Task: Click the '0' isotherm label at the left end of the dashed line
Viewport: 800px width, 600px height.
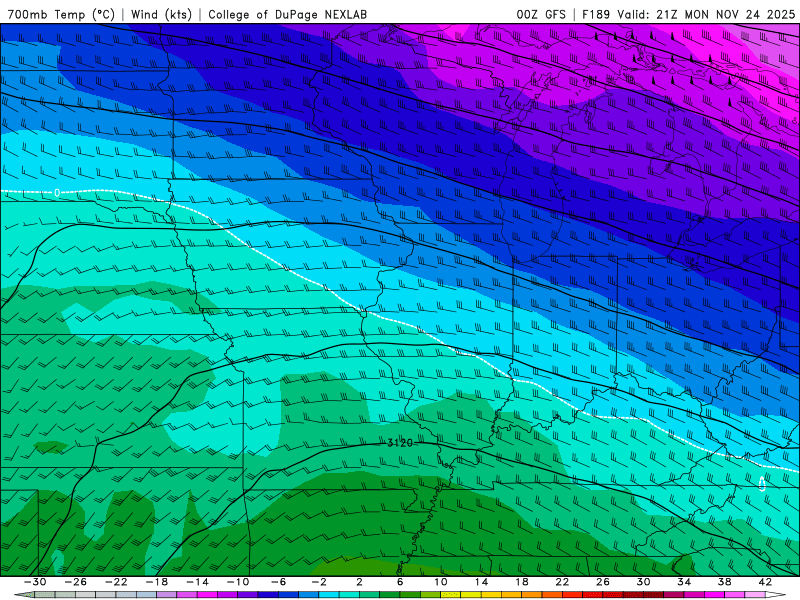Action: click(57, 193)
